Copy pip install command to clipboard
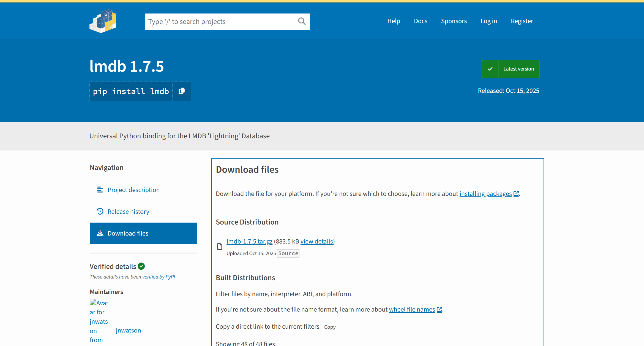This screenshot has width=644, height=346. pyautogui.click(x=182, y=91)
